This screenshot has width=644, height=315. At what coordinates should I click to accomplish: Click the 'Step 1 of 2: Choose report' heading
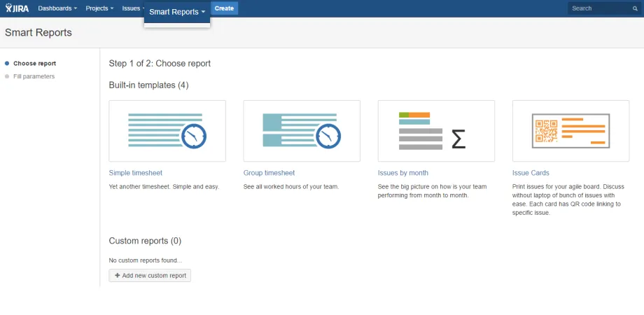click(160, 64)
